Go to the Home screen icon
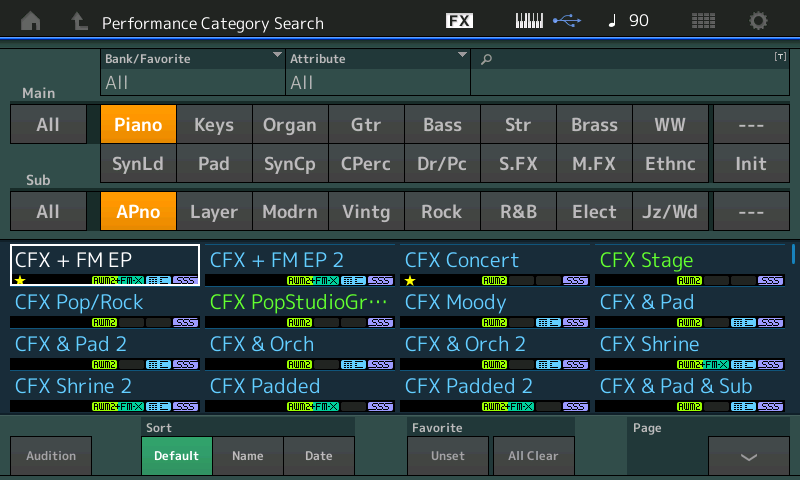 pyautogui.click(x=32, y=21)
